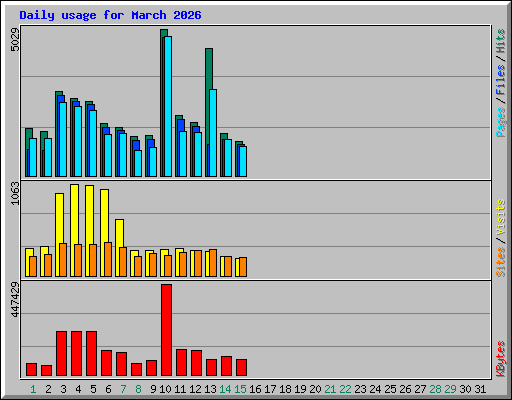Click the 'Sites' legend label
Screen dimensions: 512x400
coord(500,262)
